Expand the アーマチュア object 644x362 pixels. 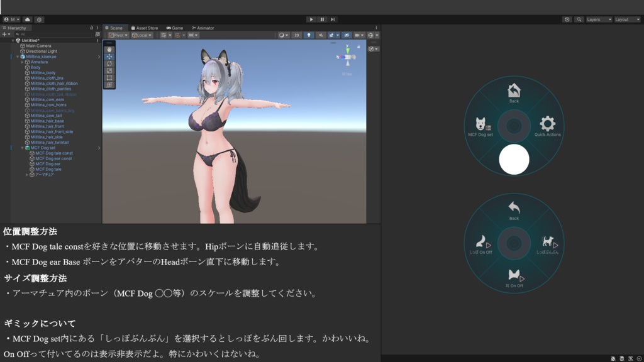click(x=27, y=175)
